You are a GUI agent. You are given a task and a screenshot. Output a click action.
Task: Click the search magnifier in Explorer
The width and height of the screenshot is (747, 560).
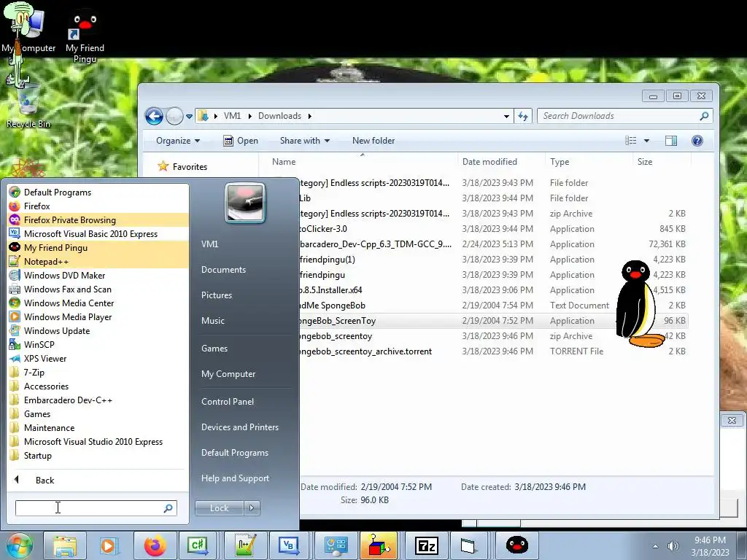[x=704, y=116]
